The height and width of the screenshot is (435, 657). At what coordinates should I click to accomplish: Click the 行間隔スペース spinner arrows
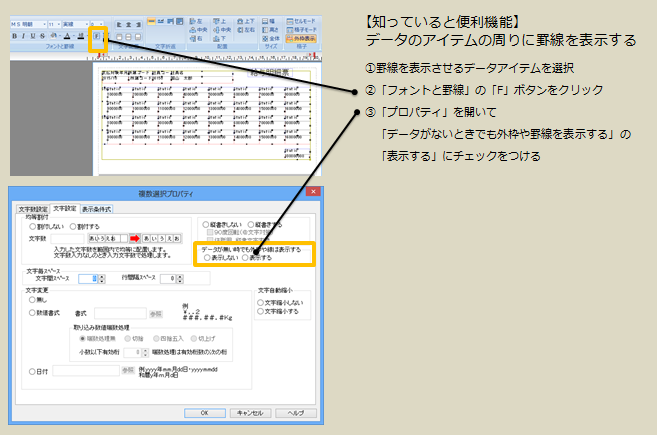[180, 279]
